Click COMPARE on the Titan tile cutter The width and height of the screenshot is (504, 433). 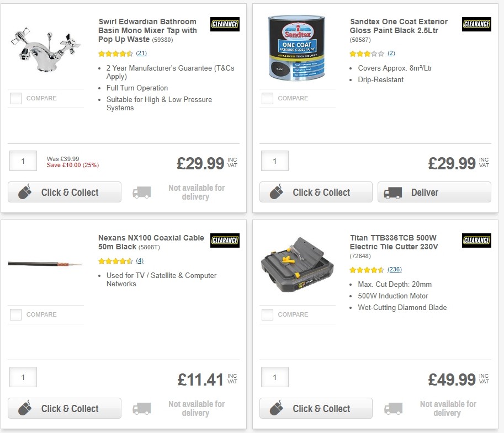pyautogui.click(x=267, y=314)
